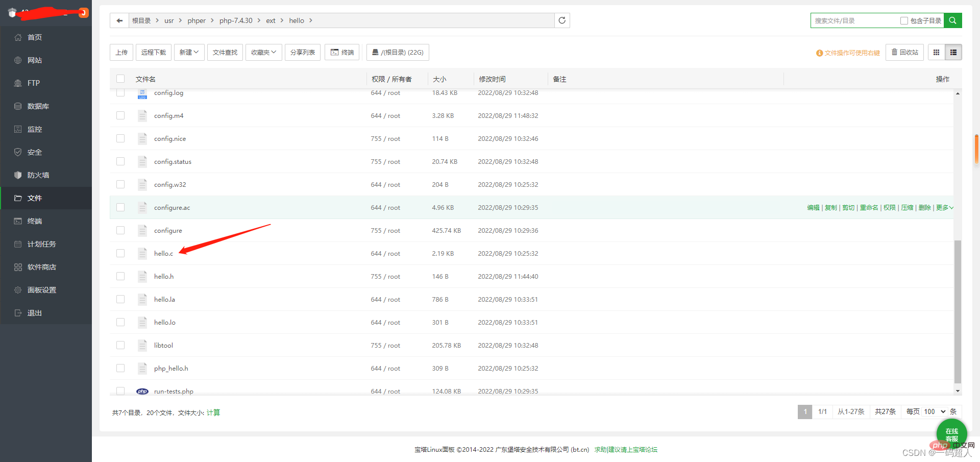980x462 pixels.
Task: Click the file list vertical scrollbar thumb
Action: [x=958, y=311]
